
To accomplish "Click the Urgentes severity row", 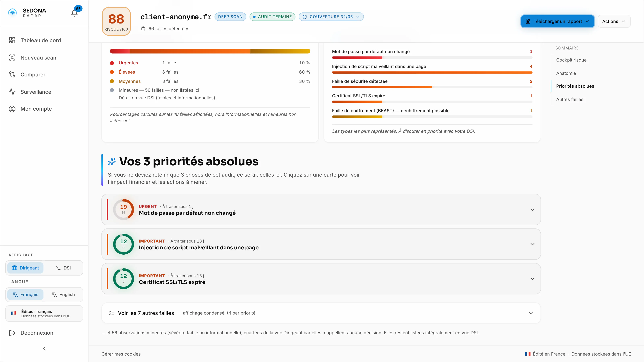I will pyautogui.click(x=210, y=63).
